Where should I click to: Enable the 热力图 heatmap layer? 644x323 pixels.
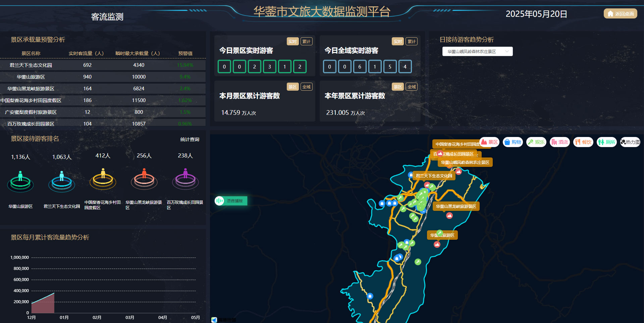(630, 142)
